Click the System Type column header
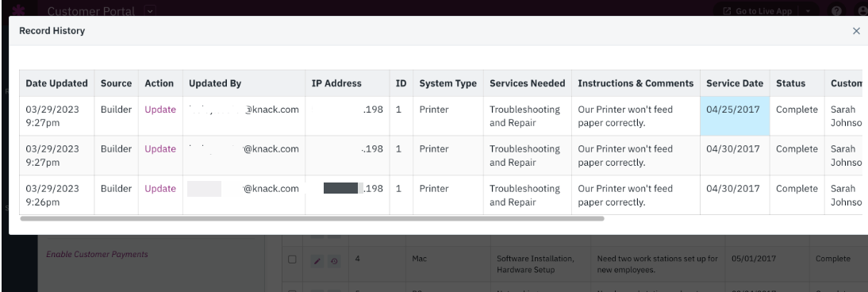Viewport: 868px width, 292px height. 448,83
